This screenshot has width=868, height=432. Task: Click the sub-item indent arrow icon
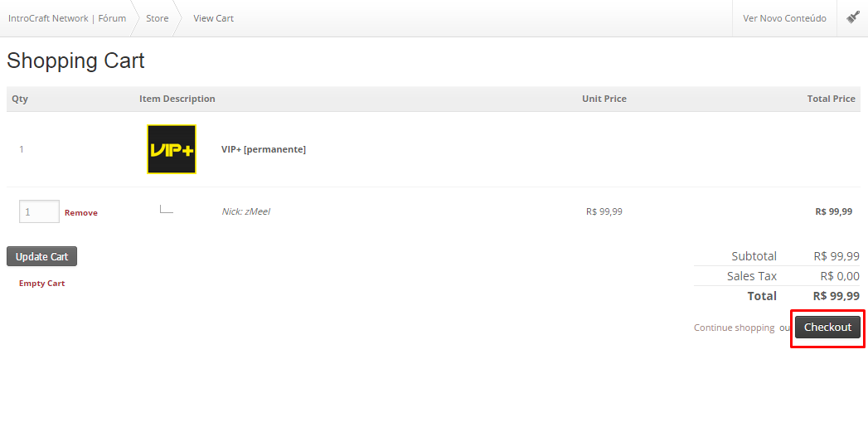pos(167,209)
